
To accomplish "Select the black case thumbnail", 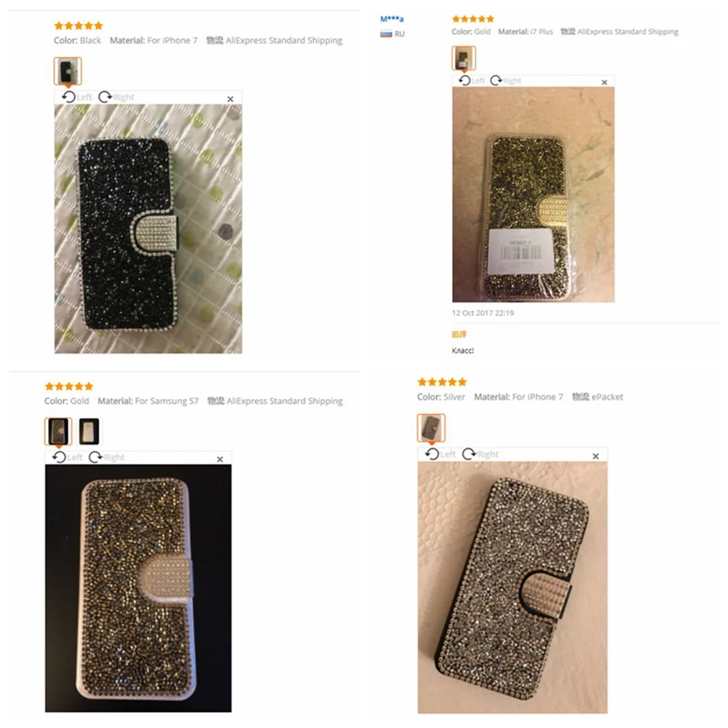I will [69, 72].
